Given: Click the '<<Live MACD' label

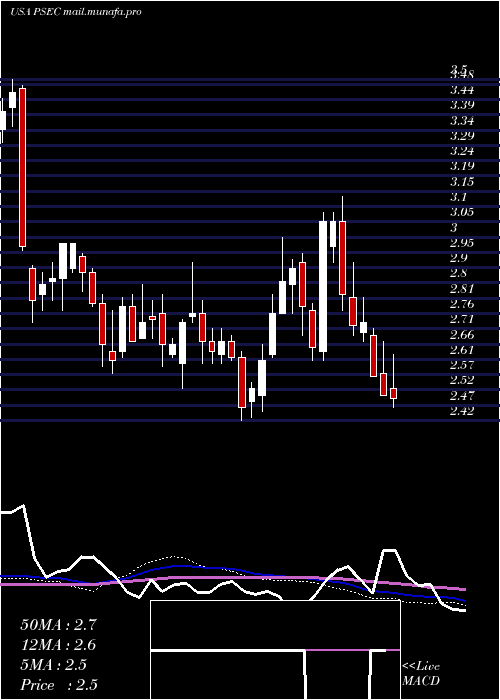Looking at the screenshot, I should pyautogui.click(x=421, y=673).
